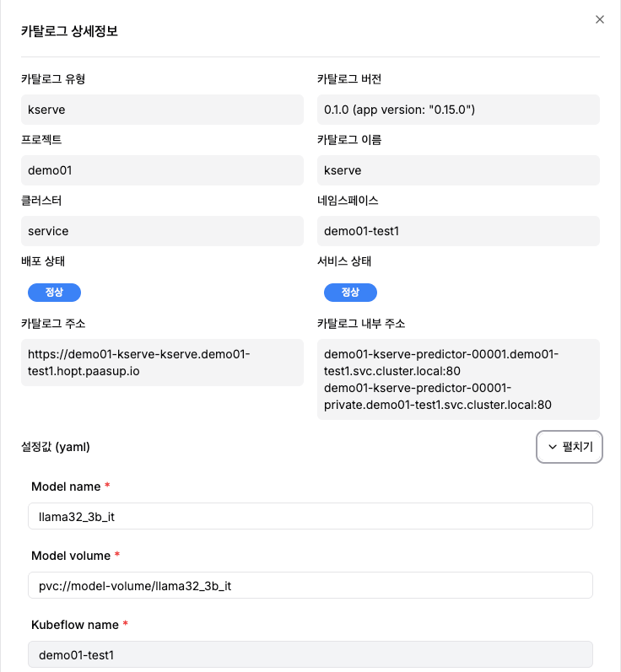Click the 카탈로그 이름 field showing kserve
The width and height of the screenshot is (621, 672).
click(x=458, y=170)
